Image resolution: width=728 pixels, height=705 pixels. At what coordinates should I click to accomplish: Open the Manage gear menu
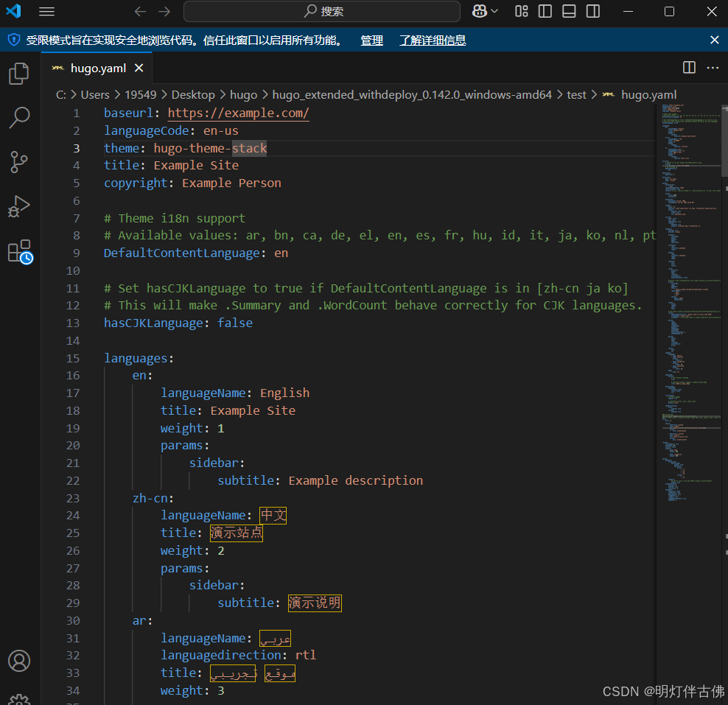tap(19, 699)
